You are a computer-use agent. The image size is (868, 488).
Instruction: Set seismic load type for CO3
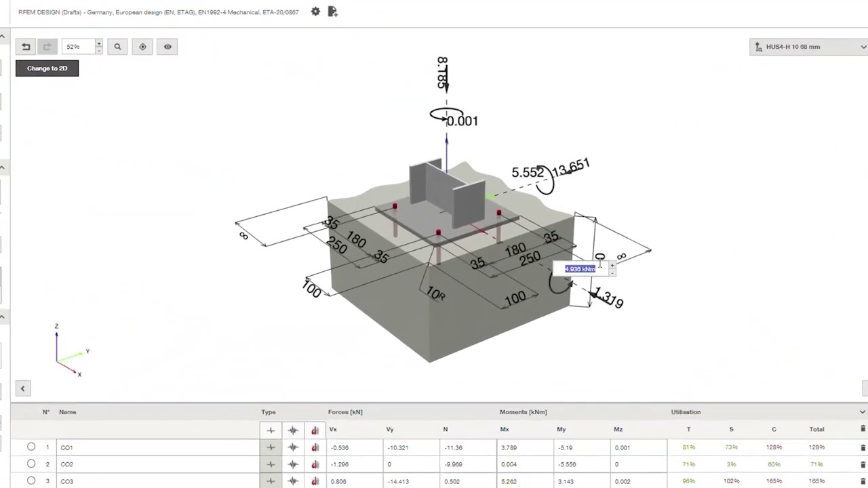tap(293, 481)
